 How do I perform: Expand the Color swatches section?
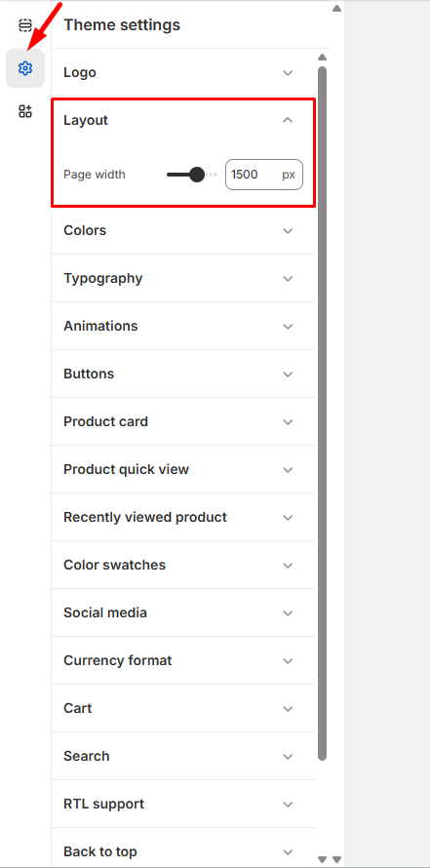(x=183, y=566)
